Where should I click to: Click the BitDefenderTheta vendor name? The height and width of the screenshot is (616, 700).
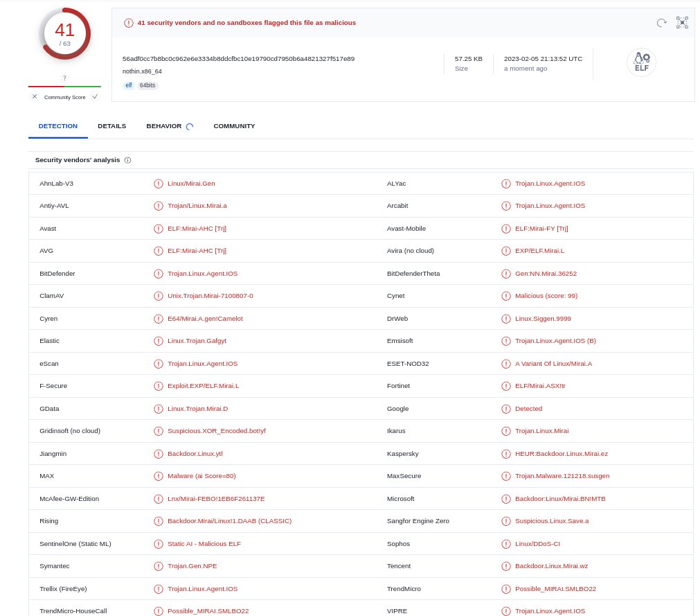point(413,274)
